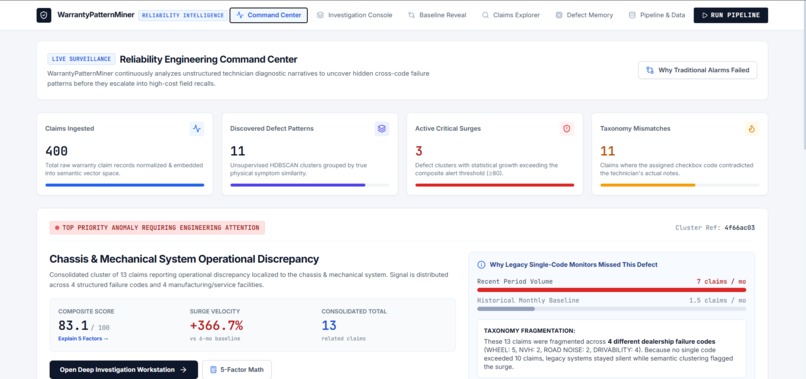This screenshot has height=379, width=806.
Task: Click the Recent Period Volume red bar
Action: coord(611,290)
